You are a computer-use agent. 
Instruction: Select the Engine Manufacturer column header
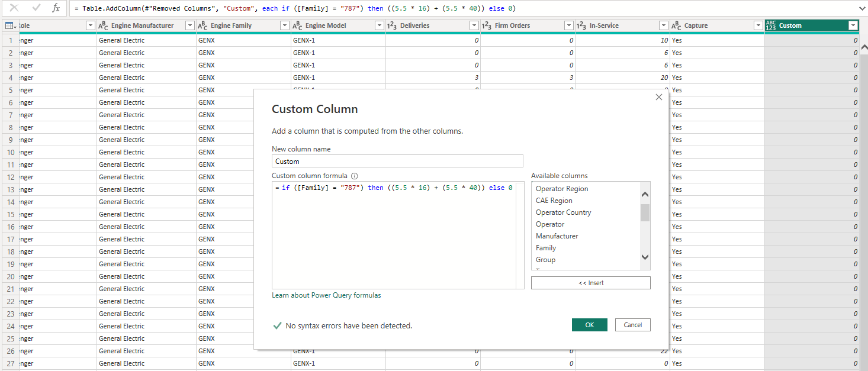pos(146,25)
